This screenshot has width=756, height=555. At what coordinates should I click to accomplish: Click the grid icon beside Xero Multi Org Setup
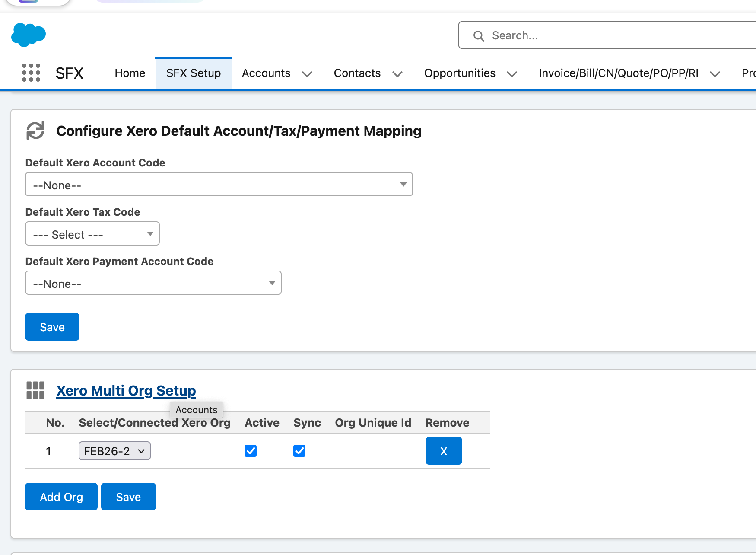35,390
